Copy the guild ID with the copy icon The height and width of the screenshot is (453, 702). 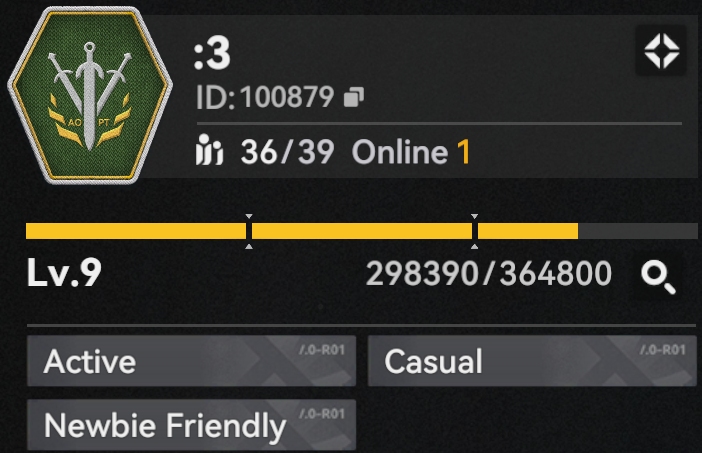click(354, 97)
